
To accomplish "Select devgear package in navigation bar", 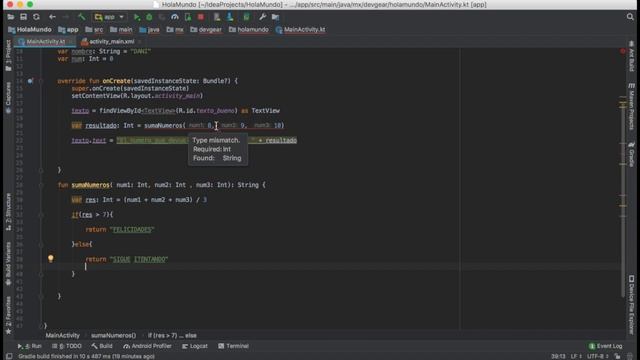I will [206, 29].
